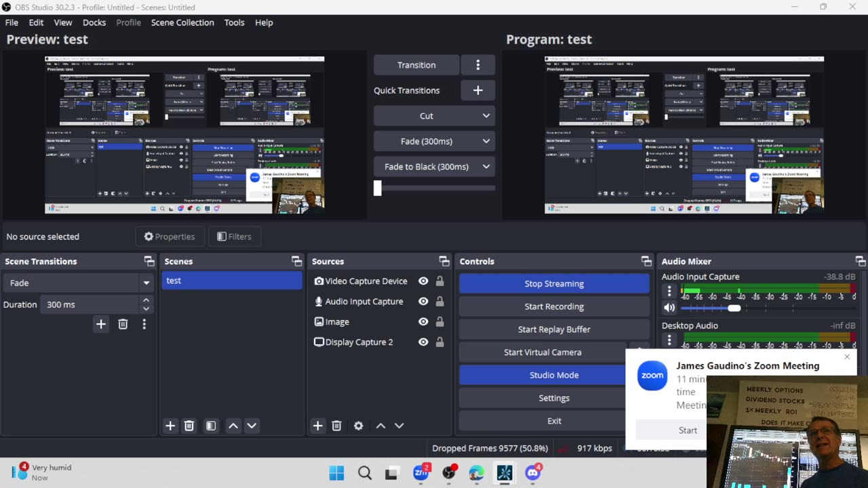Open the Tools menu

click(x=234, y=22)
